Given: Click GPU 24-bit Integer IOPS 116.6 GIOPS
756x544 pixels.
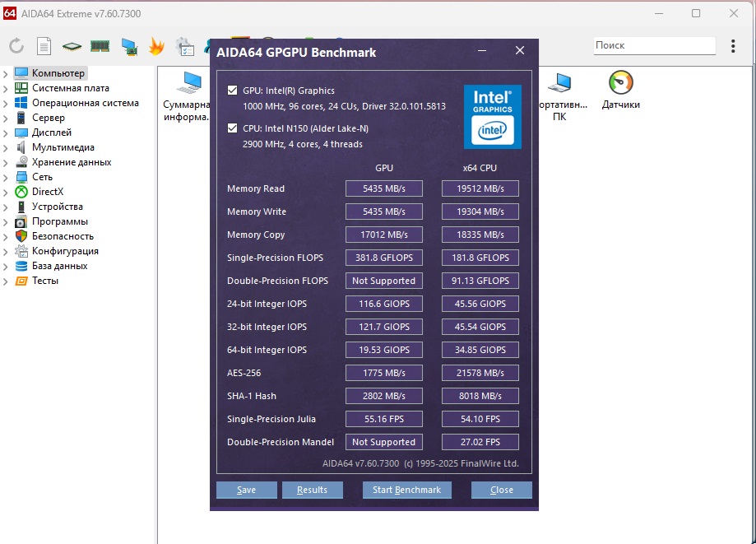Looking at the screenshot, I should coord(384,304).
